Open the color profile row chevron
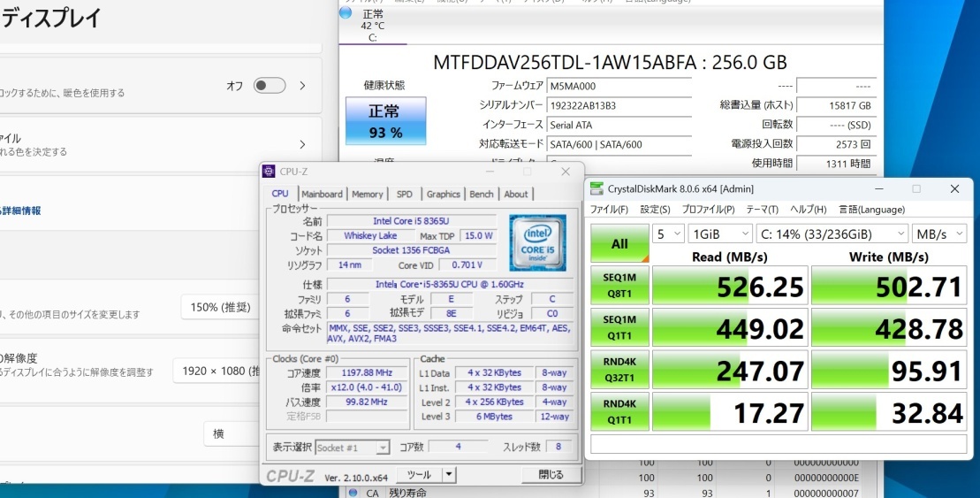This screenshot has height=498, width=980. coord(302,144)
